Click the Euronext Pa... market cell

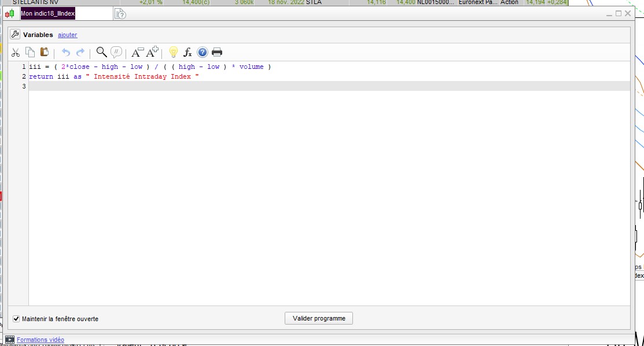tap(478, 2)
